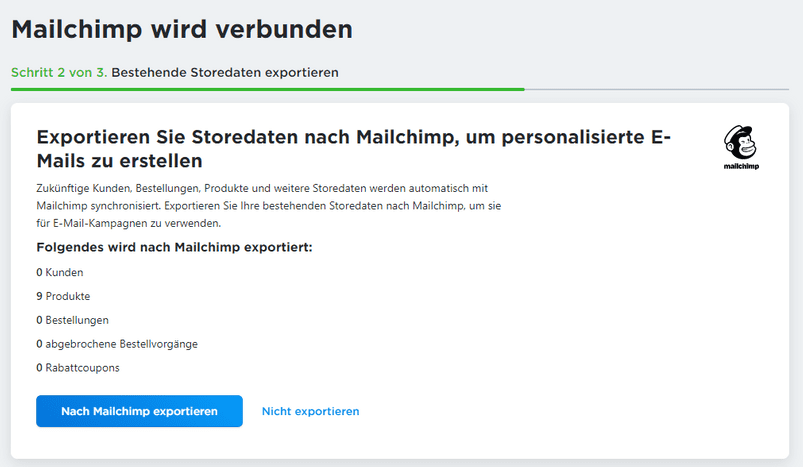This screenshot has width=803, height=467.
Task: Select the '9 Produkte' list entry
Action: 63,296
